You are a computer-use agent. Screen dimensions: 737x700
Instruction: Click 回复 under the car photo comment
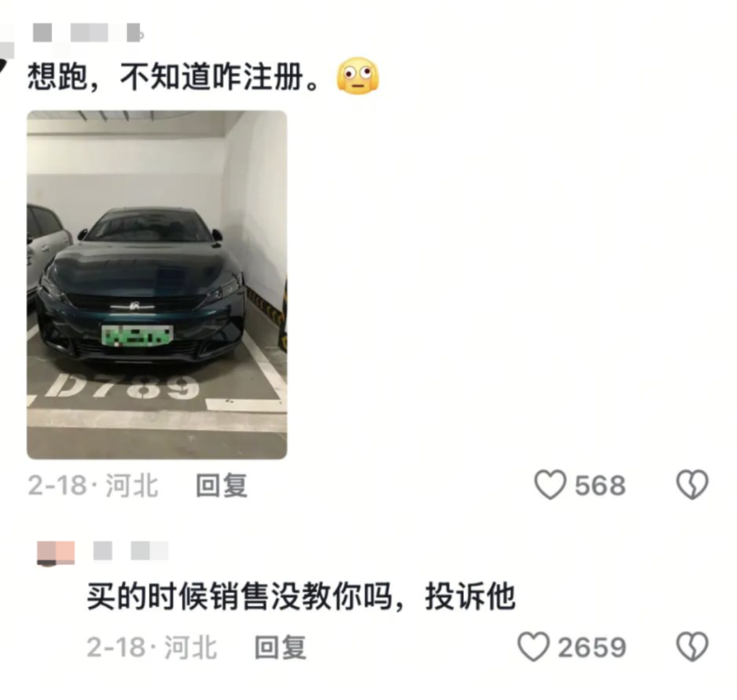(221, 485)
